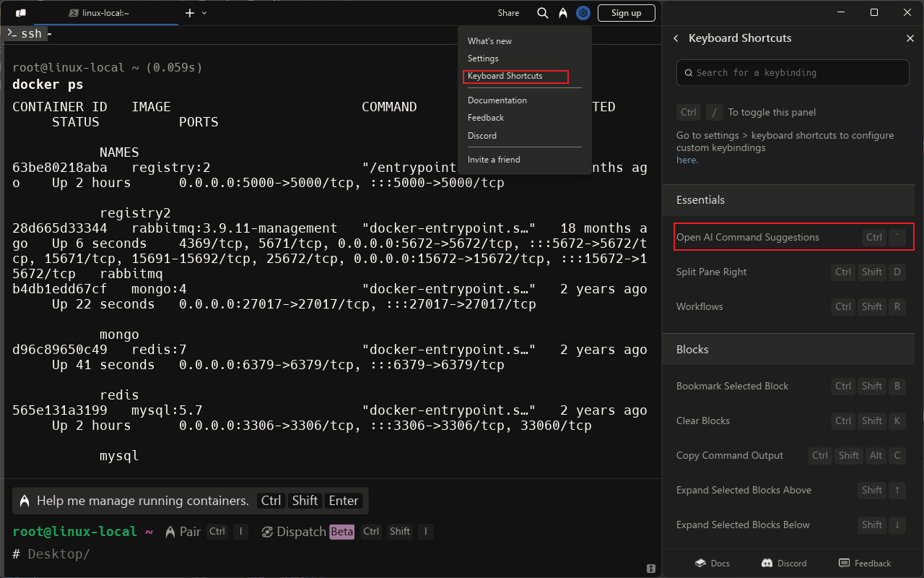The width and height of the screenshot is (924, 578).
Task: Click the new tab plus icon
Action: pyautogui.click(x=190, y=13)
